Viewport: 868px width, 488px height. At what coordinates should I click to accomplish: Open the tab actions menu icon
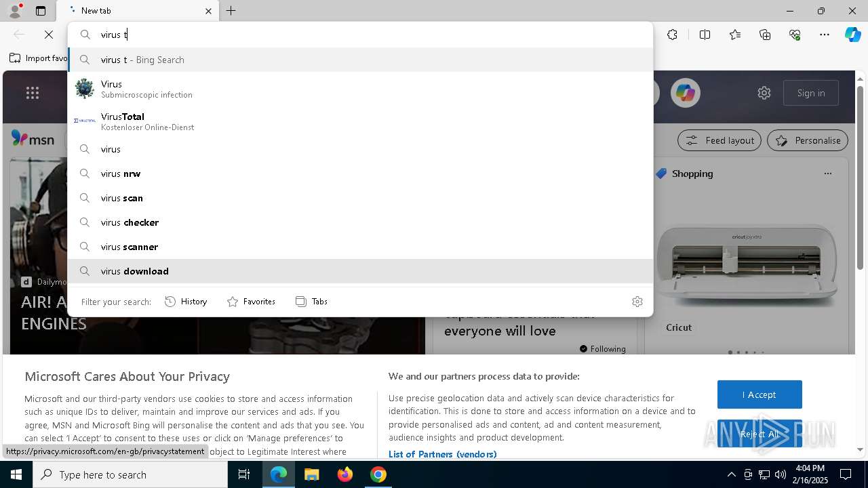[41, 11]
